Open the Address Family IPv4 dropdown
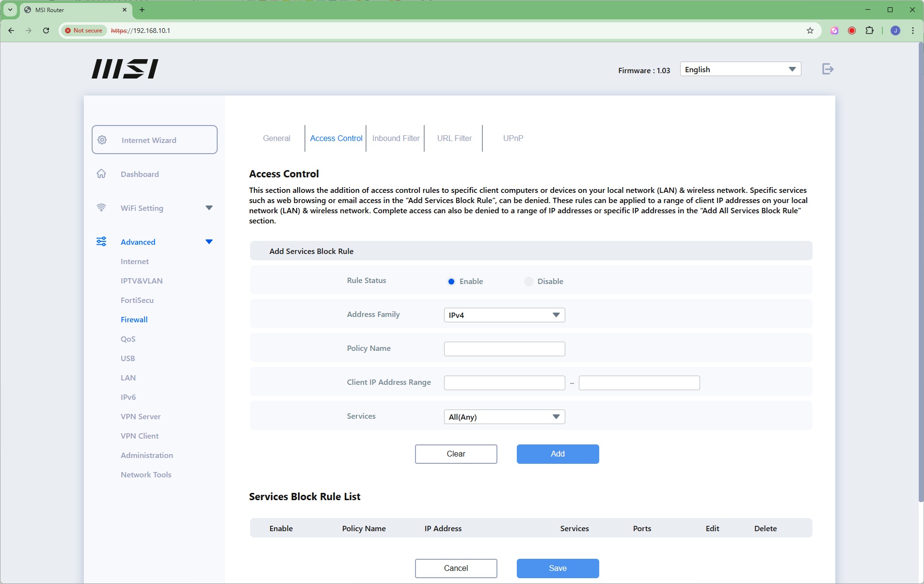924x584 pixels. [504, 315]
